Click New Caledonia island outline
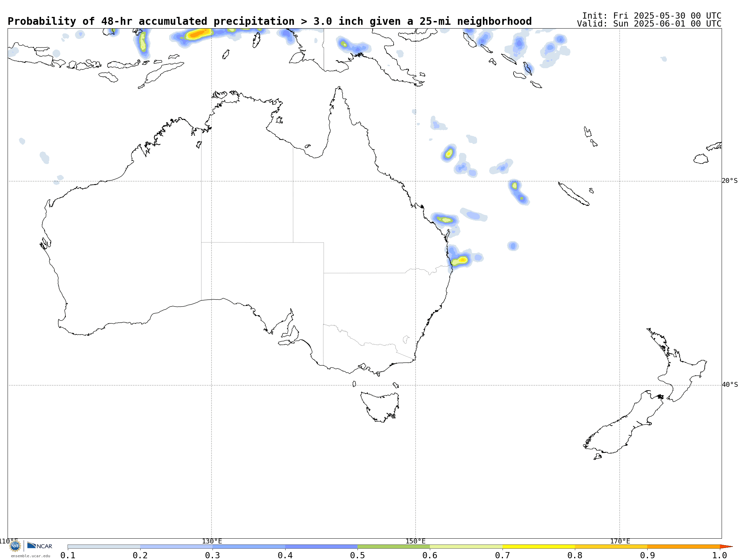This screenshot has width=744, height=560. 573,194
